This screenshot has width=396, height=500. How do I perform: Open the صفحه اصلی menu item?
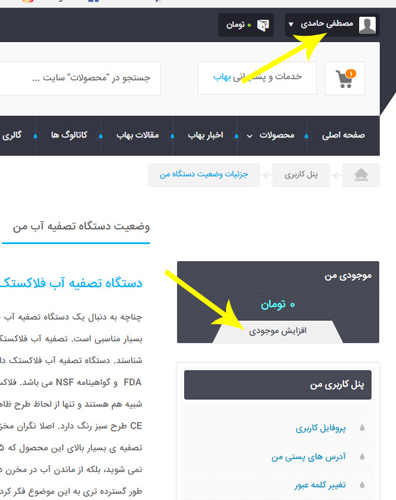(343, 135)
